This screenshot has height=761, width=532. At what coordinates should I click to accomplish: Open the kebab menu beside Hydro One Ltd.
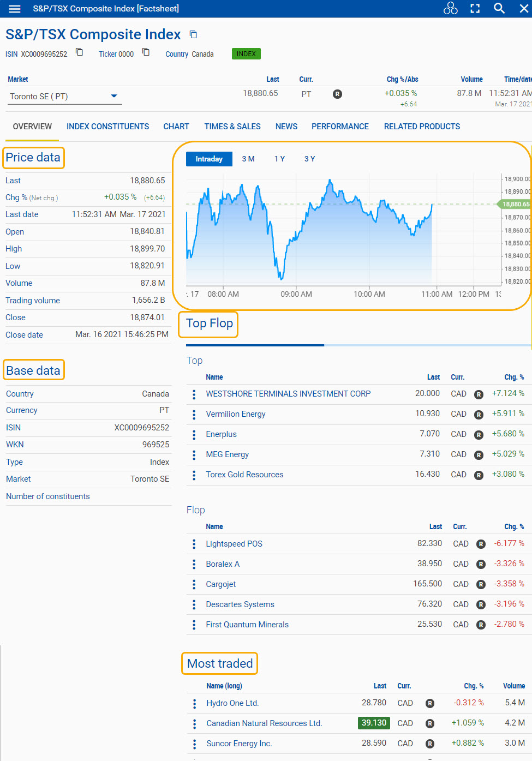tap(194, 703)
